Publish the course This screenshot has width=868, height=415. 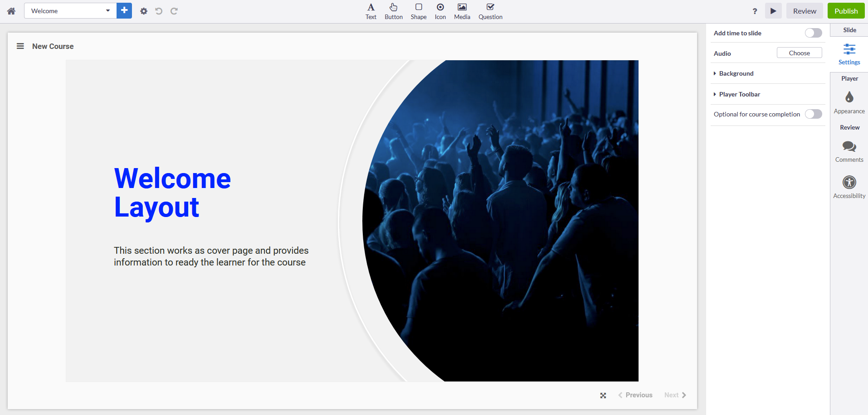[846, 11]
